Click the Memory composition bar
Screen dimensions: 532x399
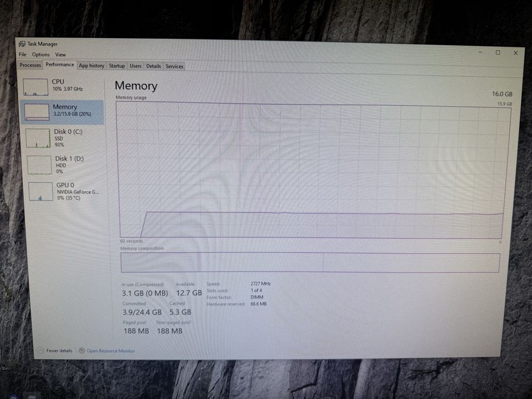310,262
